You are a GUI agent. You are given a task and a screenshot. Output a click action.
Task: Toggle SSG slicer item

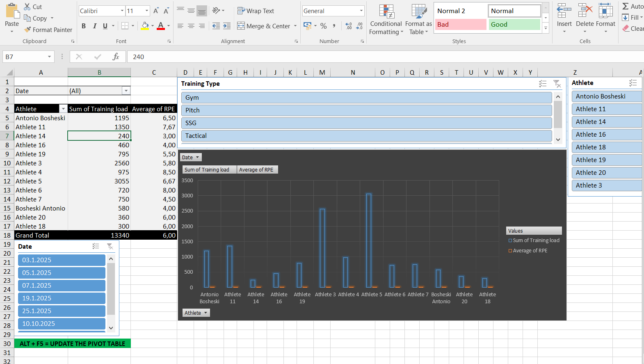pos(366,123)
